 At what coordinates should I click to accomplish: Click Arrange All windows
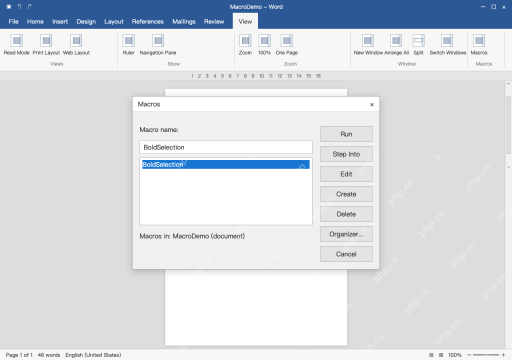click(x=396, y=45)
